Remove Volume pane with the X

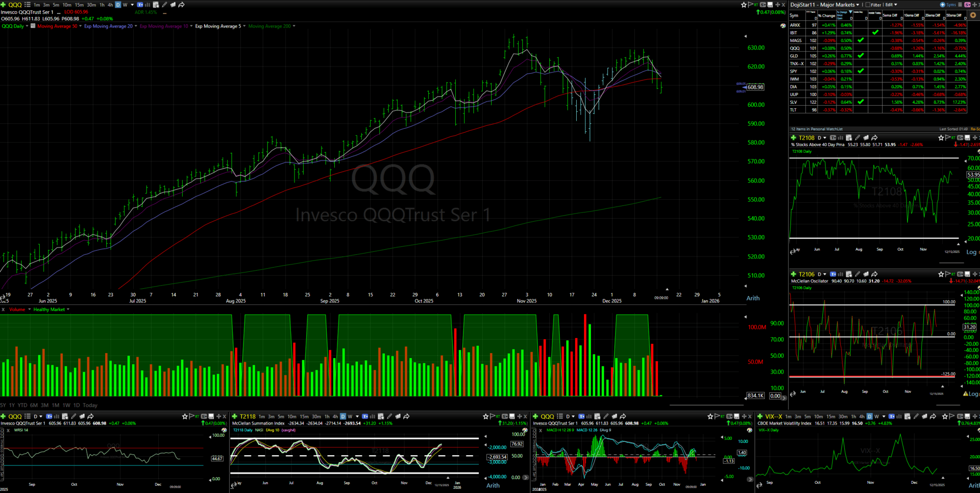pyautogui.click(x=3, y=310)
